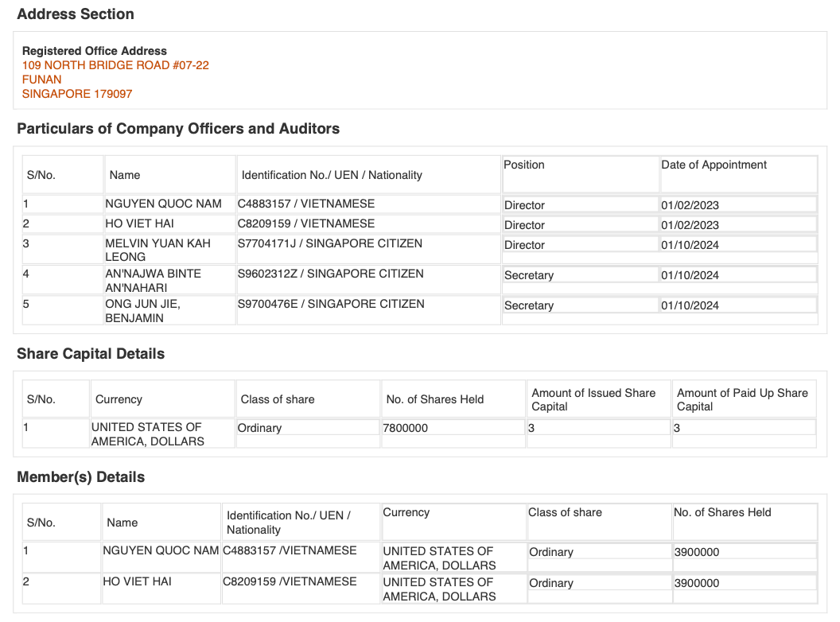Click the Amount of Paid Up Share Capital header

pos(741,399)
